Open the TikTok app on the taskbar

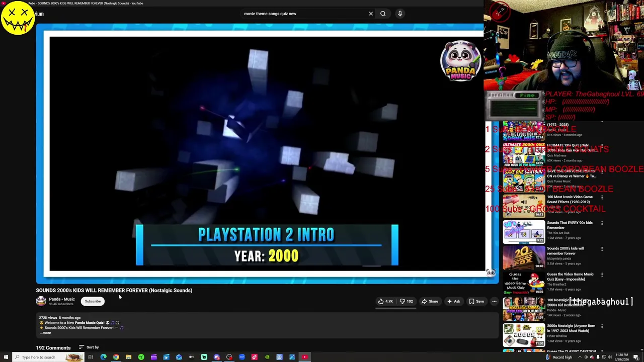254,357
